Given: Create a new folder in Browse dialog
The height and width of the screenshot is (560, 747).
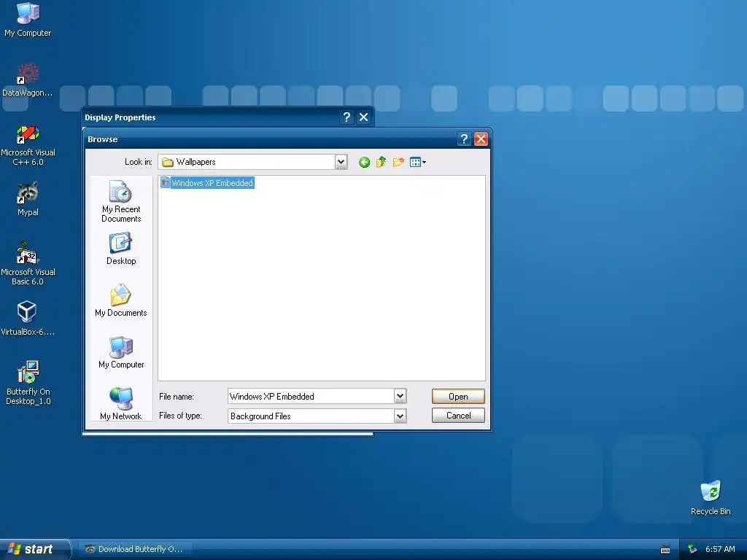Looking at the screenshot, I should click(398, 163).
